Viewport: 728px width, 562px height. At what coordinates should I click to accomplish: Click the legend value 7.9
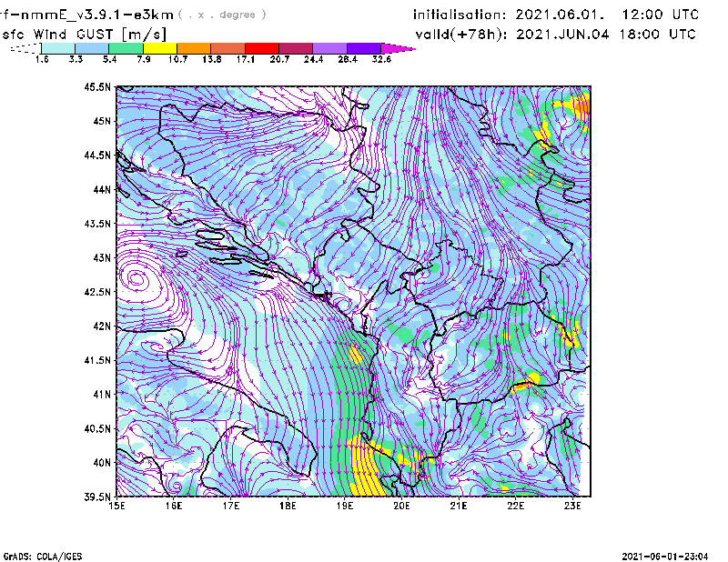point(144,59)
